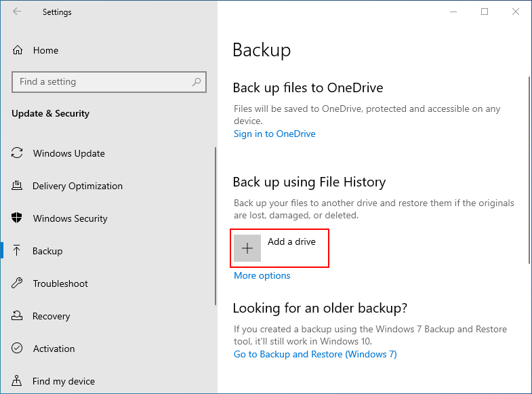Click Add a drive label
Viewport: 532px width, 394px height.
tap(291, 241)
